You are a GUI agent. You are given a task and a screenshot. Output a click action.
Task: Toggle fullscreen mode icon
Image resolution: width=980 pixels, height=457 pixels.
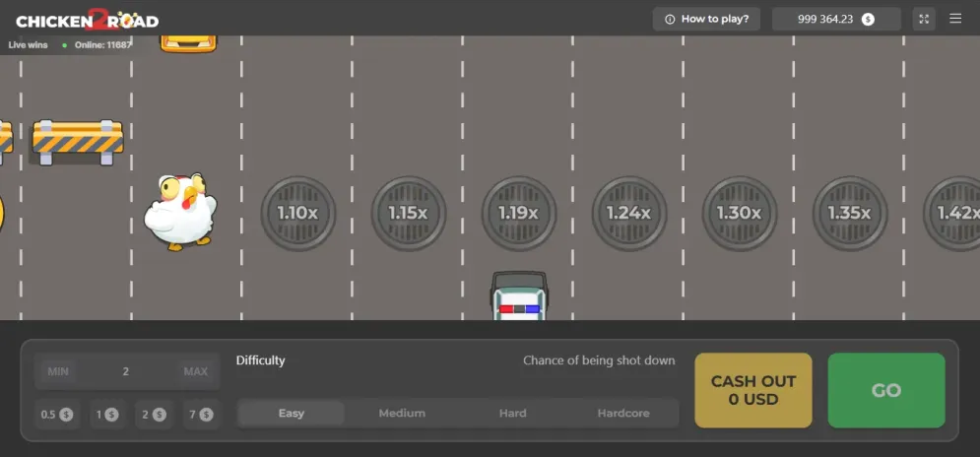tap(924, 19)
